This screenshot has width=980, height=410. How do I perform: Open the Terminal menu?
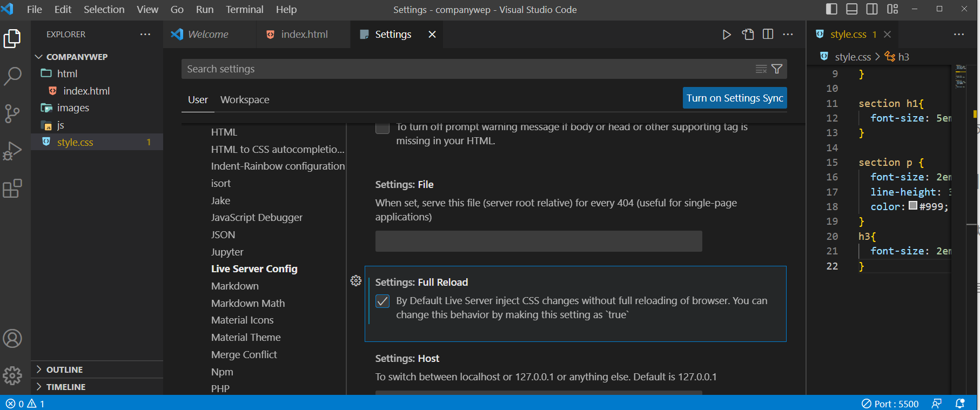click(x=244, y=9)
